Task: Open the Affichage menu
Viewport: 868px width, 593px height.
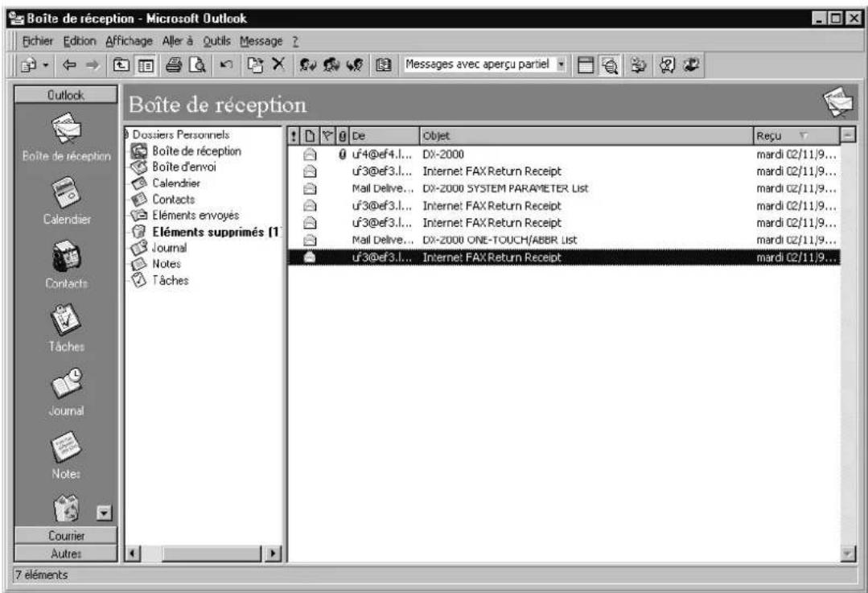Action: click(x=129, y=41)
